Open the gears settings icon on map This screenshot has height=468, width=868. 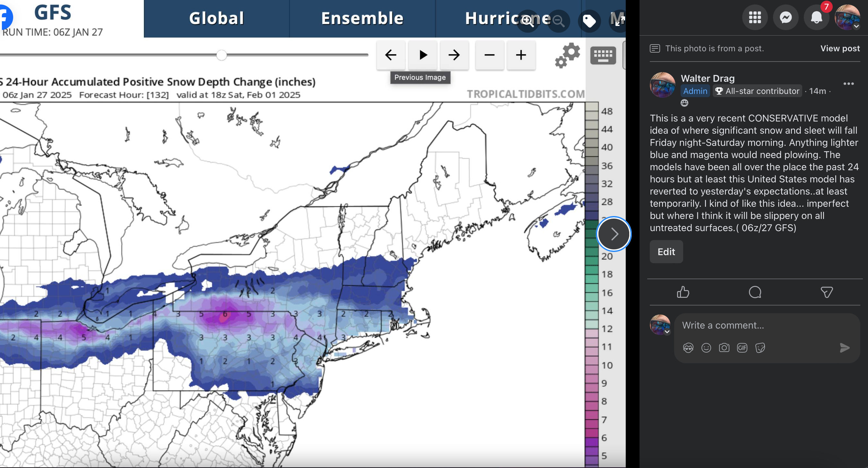tap(567, 55)
